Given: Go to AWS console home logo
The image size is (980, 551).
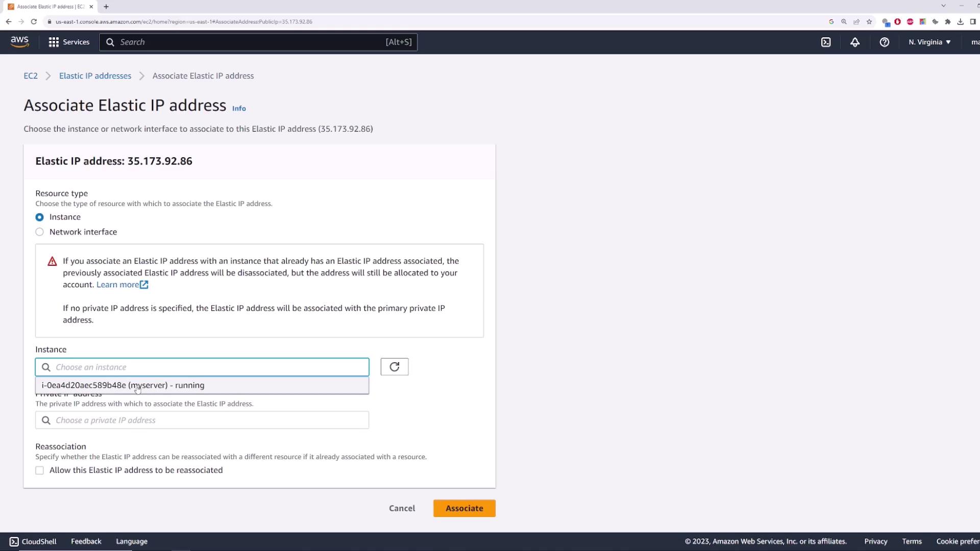Looking at the screenshot, I should 19,42.
